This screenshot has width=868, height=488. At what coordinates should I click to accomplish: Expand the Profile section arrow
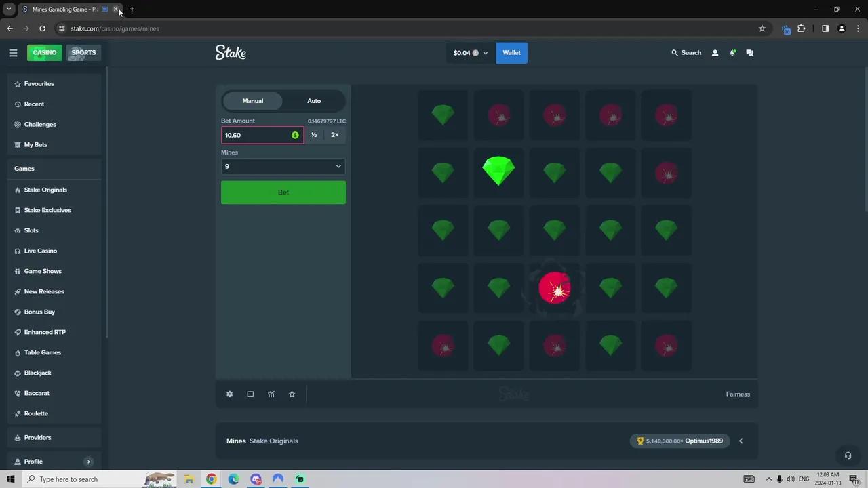pyautogui.click(x=88, y=462)
